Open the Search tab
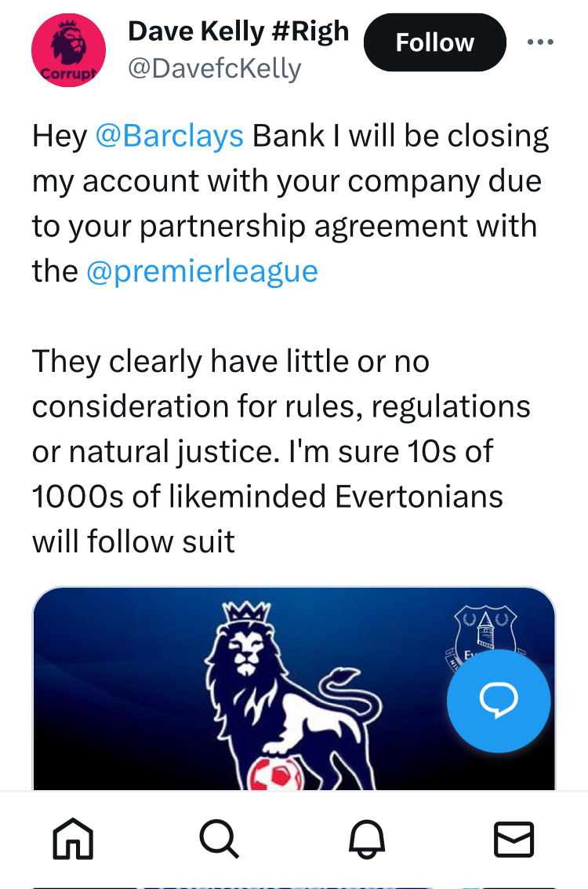The image size is (588, 889). point(220,839)
